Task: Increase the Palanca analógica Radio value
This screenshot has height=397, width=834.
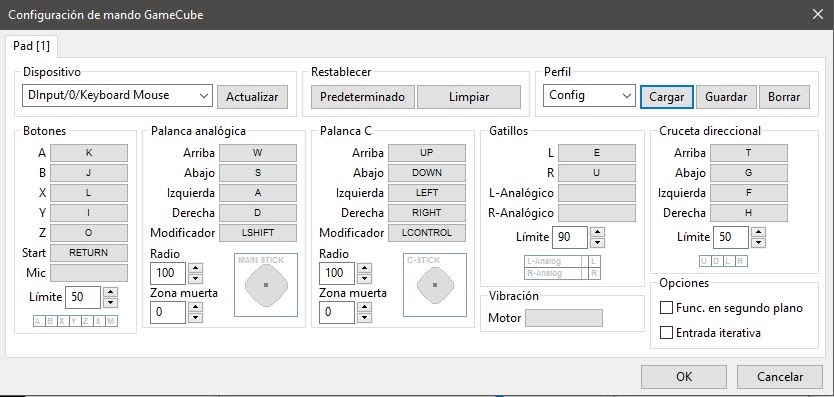Action: [x=196, y=268]
